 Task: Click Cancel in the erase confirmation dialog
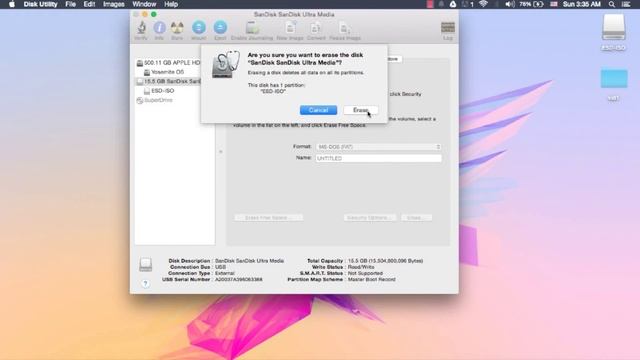point(318,110)
